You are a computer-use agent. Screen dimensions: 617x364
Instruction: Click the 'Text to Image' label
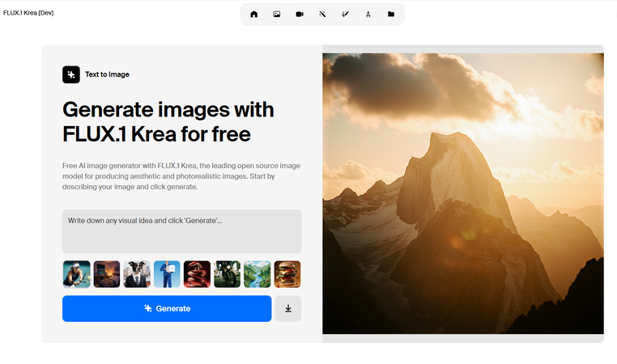pos(107,74)
